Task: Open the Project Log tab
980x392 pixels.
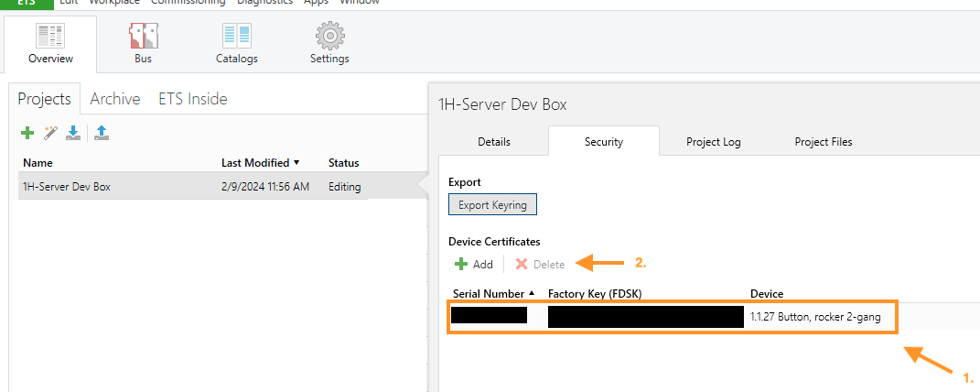Action: pyautogui.click(x=714, y=141)
